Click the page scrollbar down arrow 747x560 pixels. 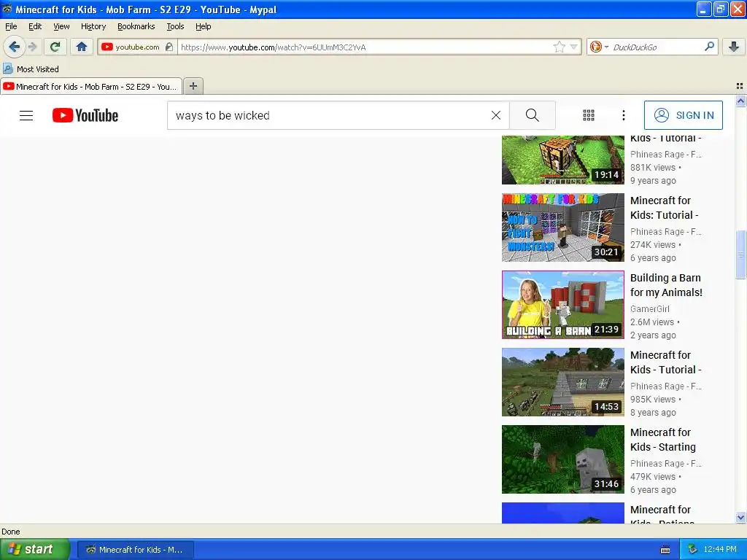(x=740, y=517)
